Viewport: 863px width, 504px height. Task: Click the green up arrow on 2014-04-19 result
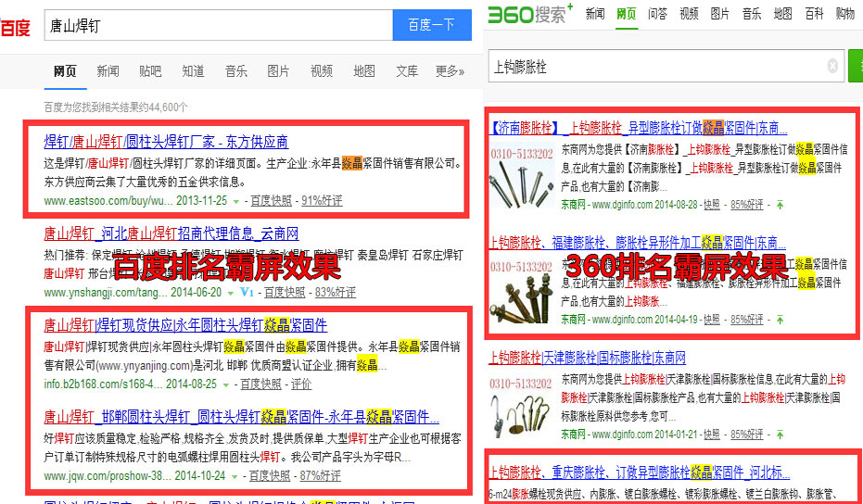(780, 320)
